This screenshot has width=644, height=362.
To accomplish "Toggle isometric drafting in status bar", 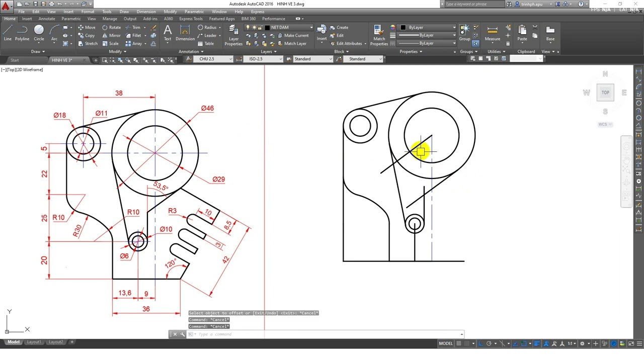I will coord(502,344).
